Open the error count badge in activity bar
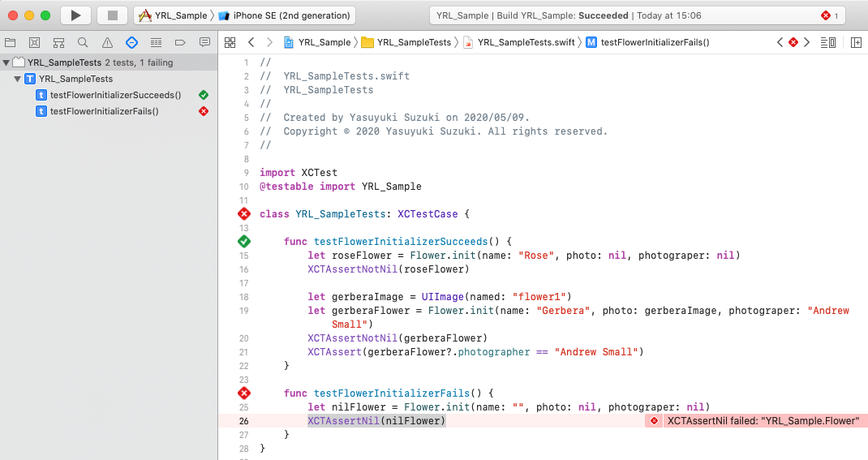 tap(829, 15)
